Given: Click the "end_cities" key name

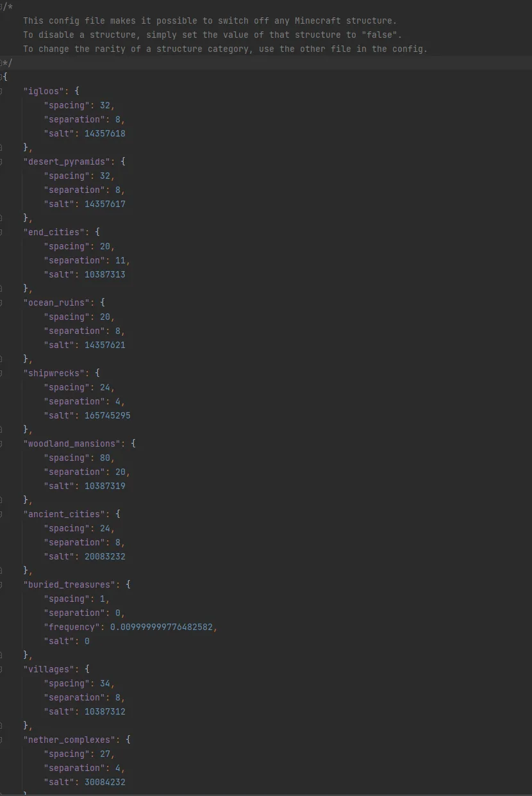Looking at the screenshot, I should (54, 232).
